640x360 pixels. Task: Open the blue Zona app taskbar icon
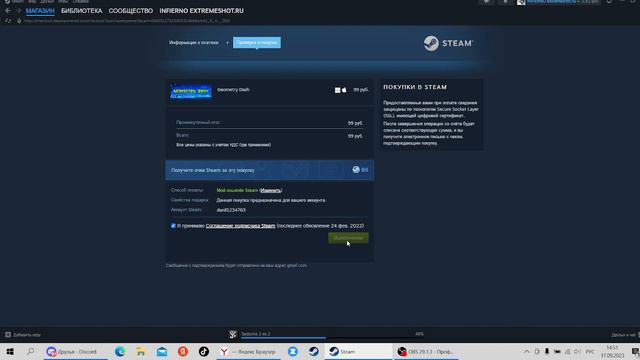pos(293,351)
